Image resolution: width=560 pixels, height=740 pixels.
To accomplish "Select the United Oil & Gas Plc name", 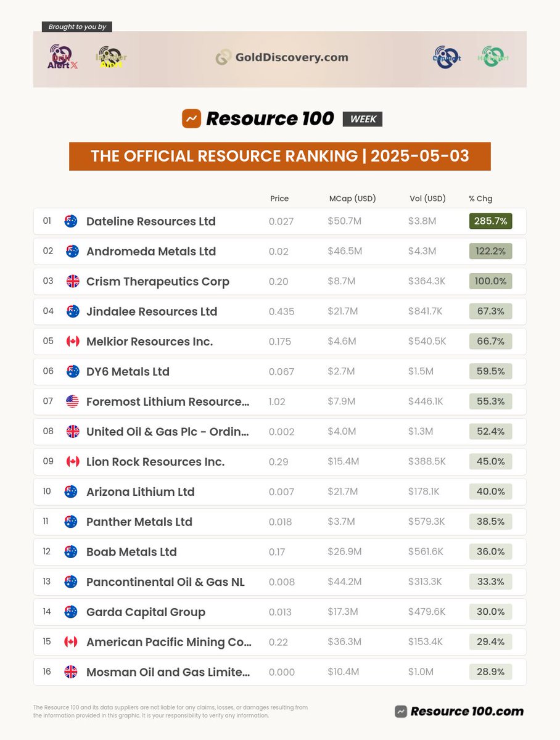I will click(x=168, y=432).
